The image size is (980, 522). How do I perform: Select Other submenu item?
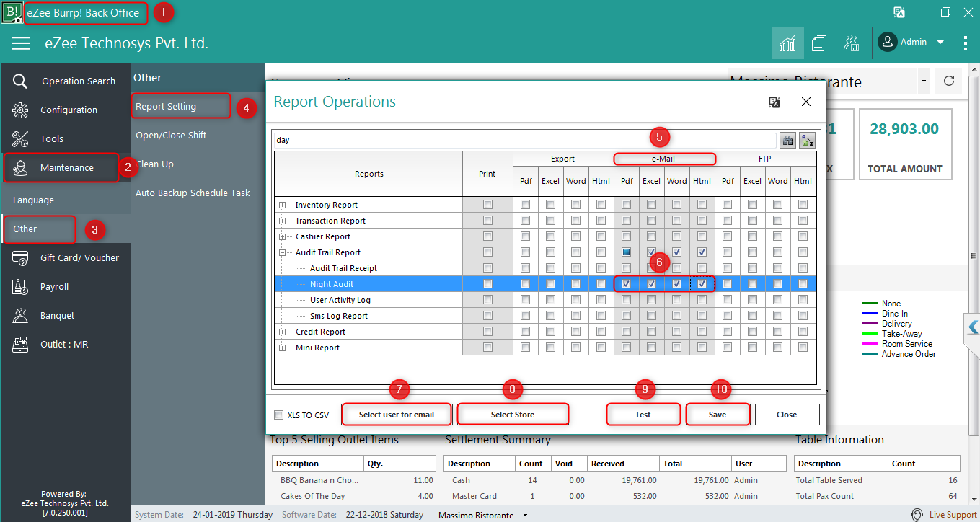point(25,229)
